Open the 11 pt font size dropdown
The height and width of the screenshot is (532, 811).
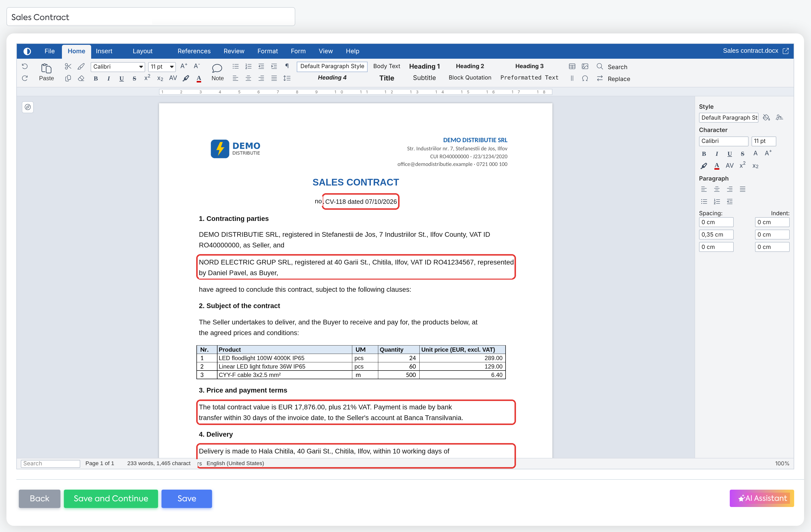162,66
